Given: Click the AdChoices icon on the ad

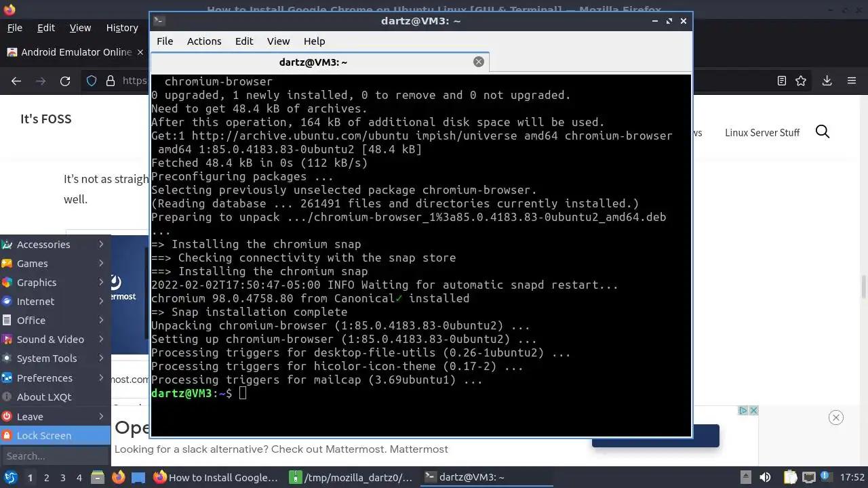Looking at the screenshot, I should (743, 411).
